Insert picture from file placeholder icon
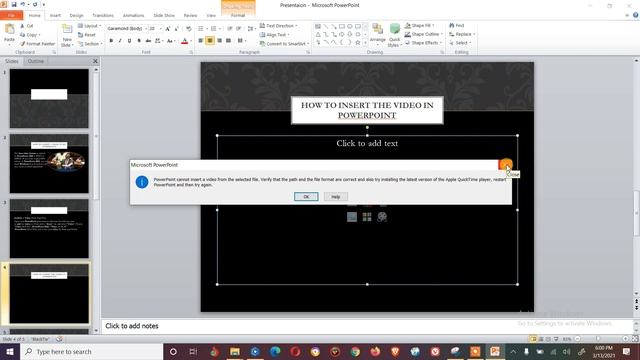The height and width of the screenshot is (360, 640). 352,217
